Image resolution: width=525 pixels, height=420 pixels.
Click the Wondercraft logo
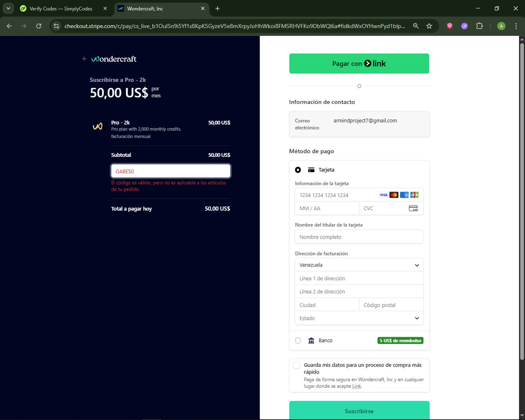click(x=114, y=59)
